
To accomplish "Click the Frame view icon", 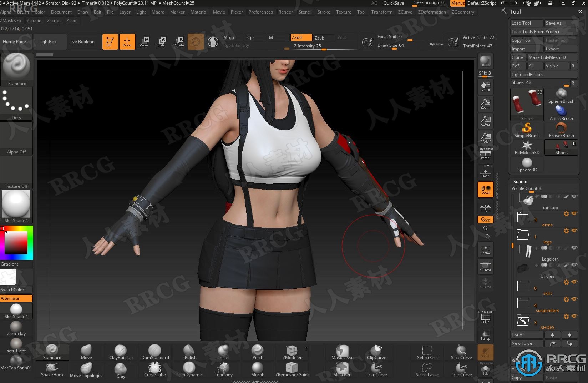I will 485,250.
